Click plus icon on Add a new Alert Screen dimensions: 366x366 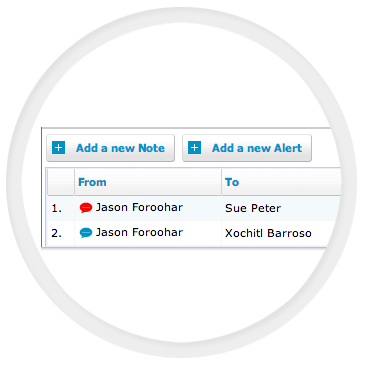point(195,148)
